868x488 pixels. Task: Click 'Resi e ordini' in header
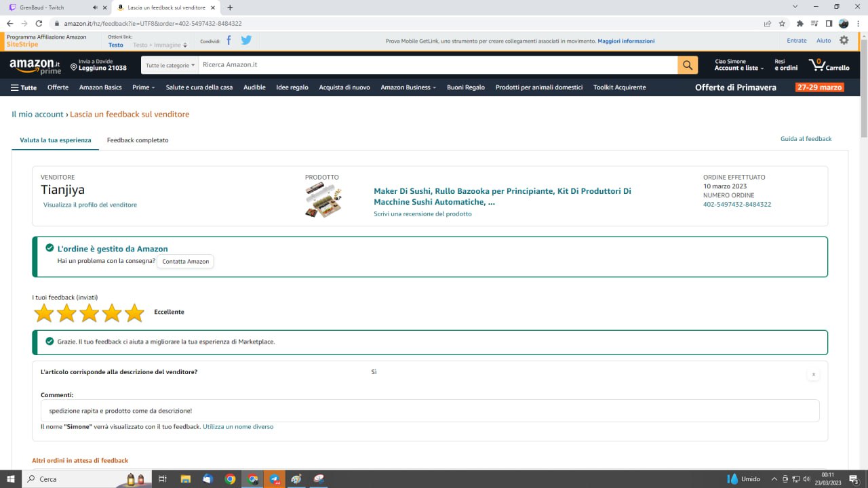(786, 65)
